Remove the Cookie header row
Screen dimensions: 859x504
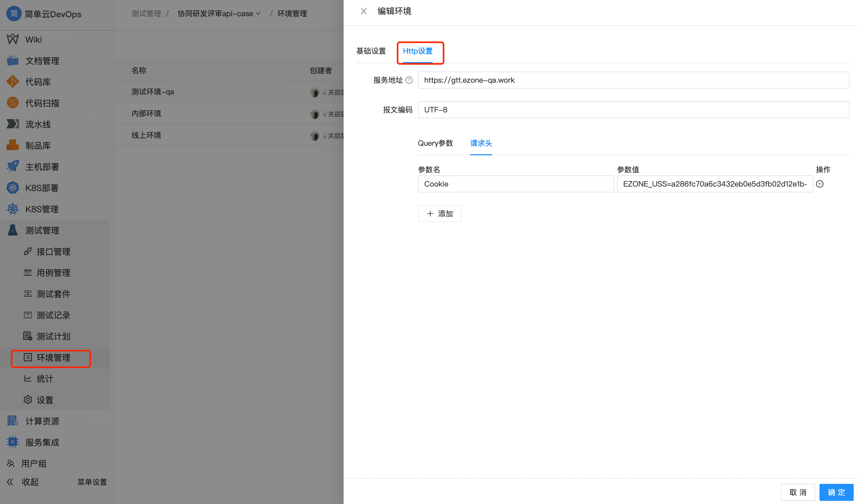point(820,184)
